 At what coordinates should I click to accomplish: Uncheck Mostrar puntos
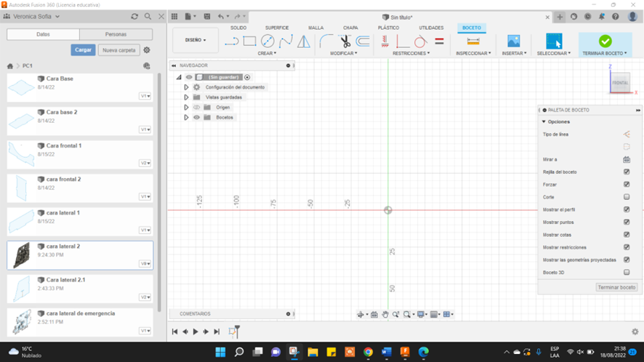point(627,222)
